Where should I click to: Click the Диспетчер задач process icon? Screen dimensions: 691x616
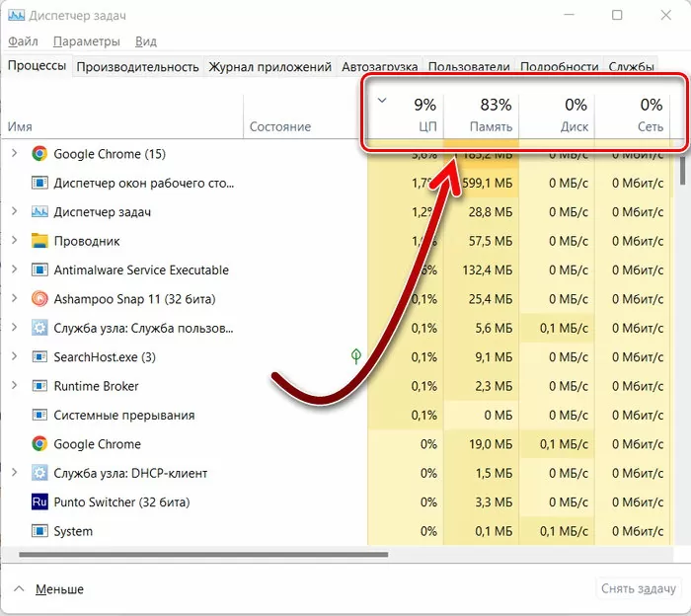39,212
